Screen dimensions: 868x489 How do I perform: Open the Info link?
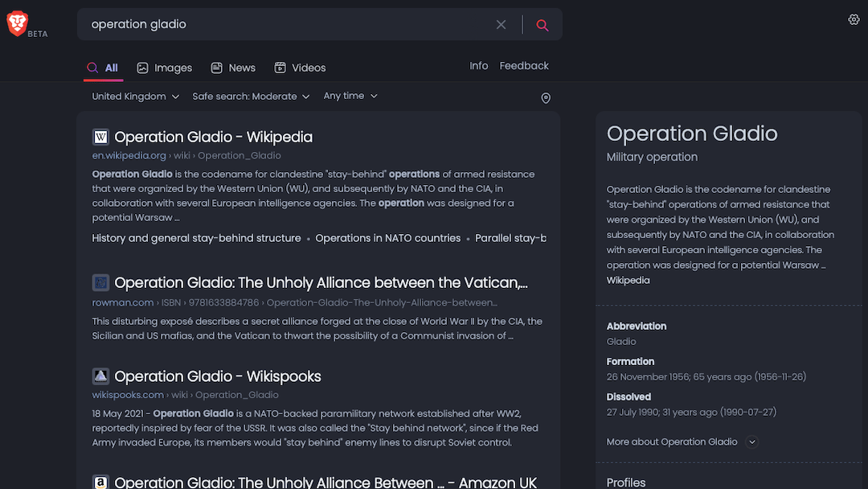(479, 66)
